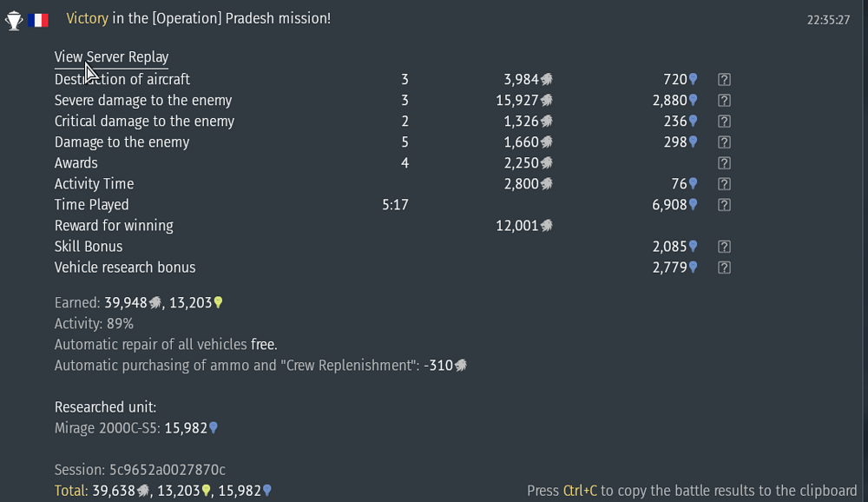Open help icon for Time Played row
Screen dimensions: 868x502
click(x=724, y=205)
